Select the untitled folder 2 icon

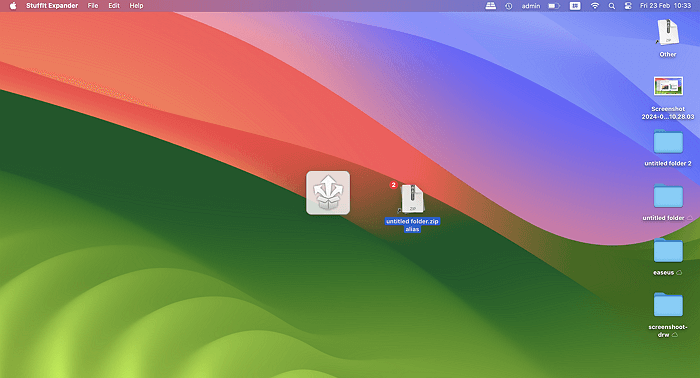pos(668,141)
